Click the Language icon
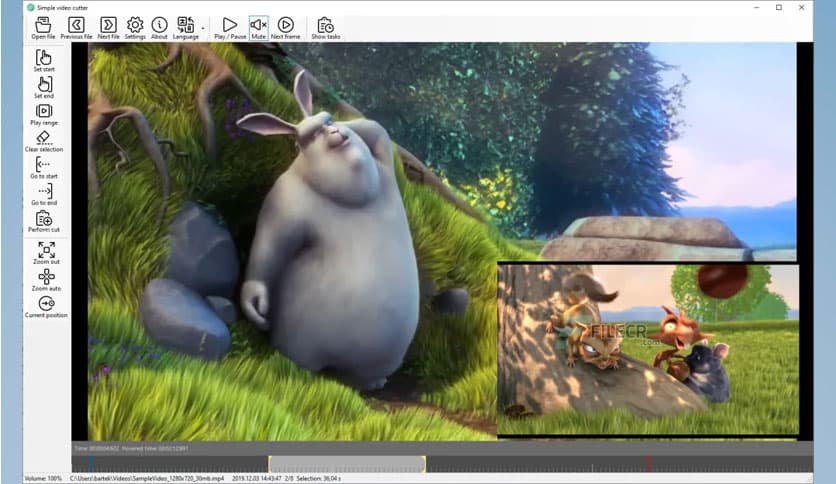The width and height of the screenshot is (836, 484). click(x=186, y=28)
